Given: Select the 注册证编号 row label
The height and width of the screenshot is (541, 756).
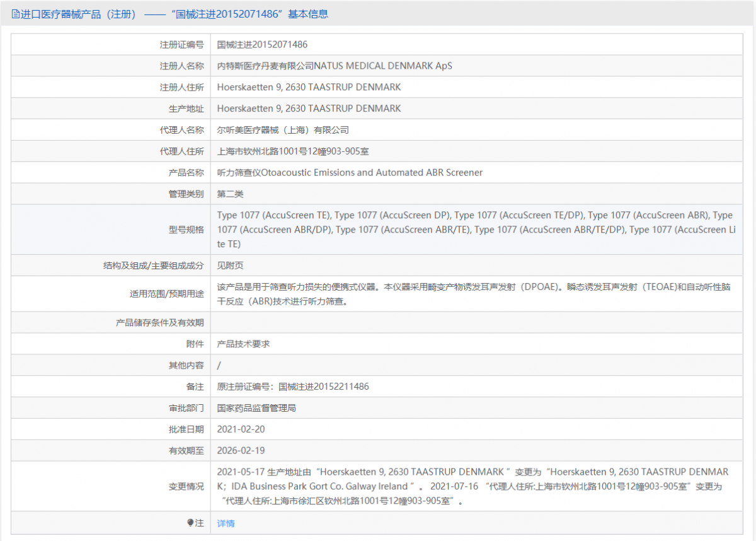Looking at the screenshot, I should click(181, 45).
